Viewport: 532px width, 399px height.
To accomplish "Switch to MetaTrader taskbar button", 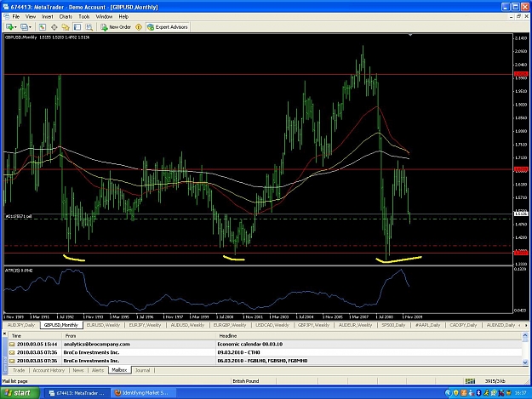I will 77,393.
